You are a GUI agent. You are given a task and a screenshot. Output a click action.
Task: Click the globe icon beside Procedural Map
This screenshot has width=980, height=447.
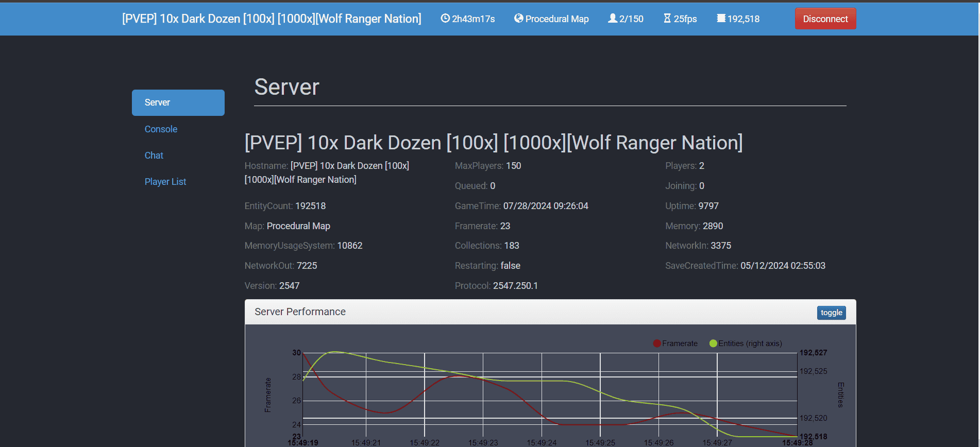point(518,19)
